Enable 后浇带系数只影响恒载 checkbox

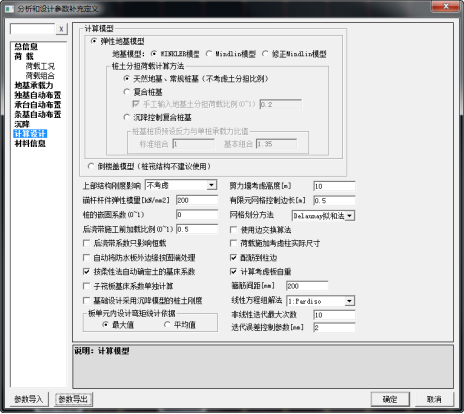(x=125, y=243)
